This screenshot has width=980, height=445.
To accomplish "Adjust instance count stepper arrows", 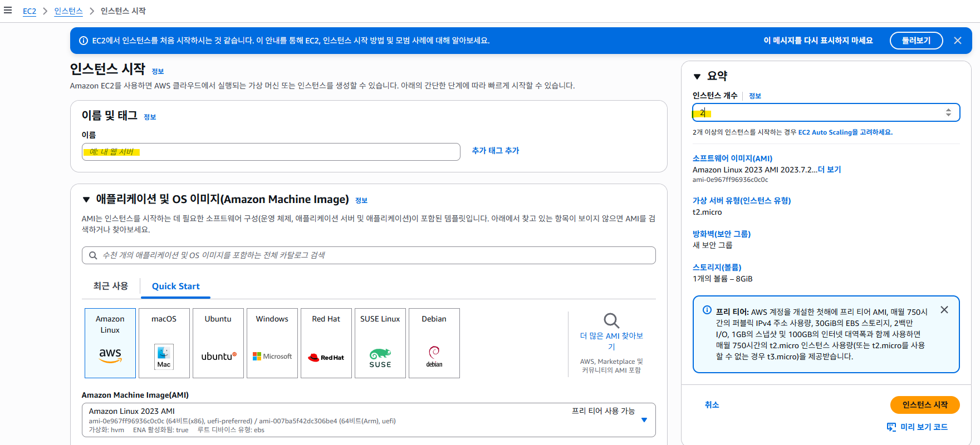I will pos(948,112).
